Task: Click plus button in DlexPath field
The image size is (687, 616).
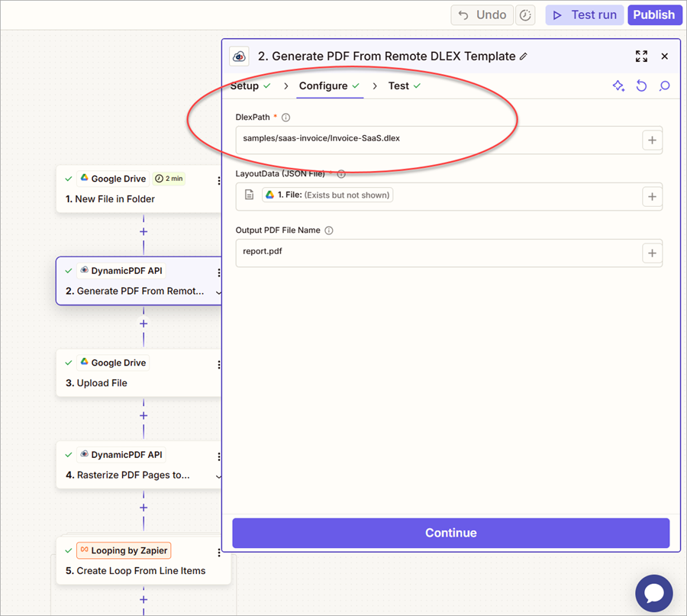Action: 652,140
